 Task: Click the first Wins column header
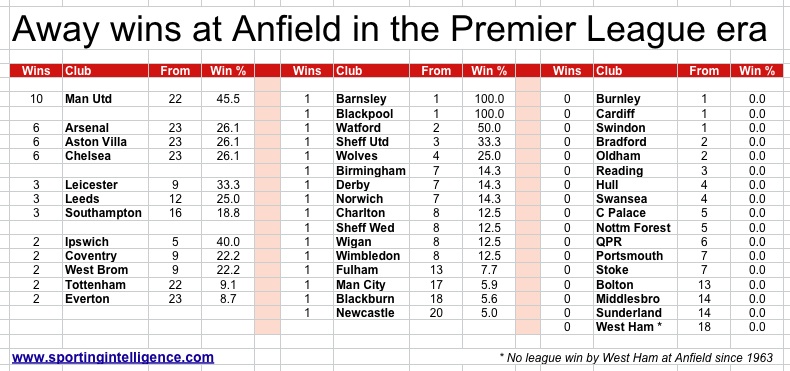(36, 71)
